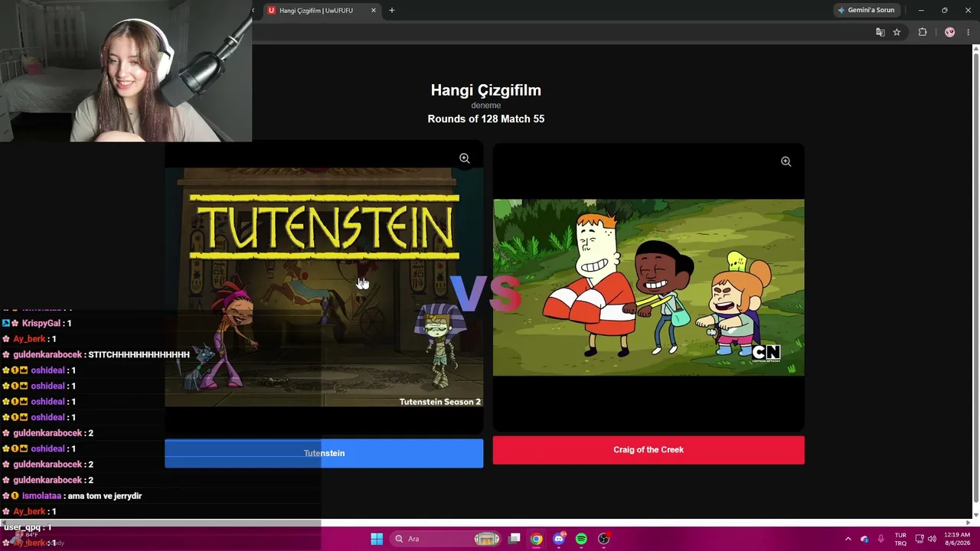Image resolution: width=980 pixels, height=551 pixels.
Task: Click the STITCHHHHHHHHHHHHH chat message
Action: 139,355
